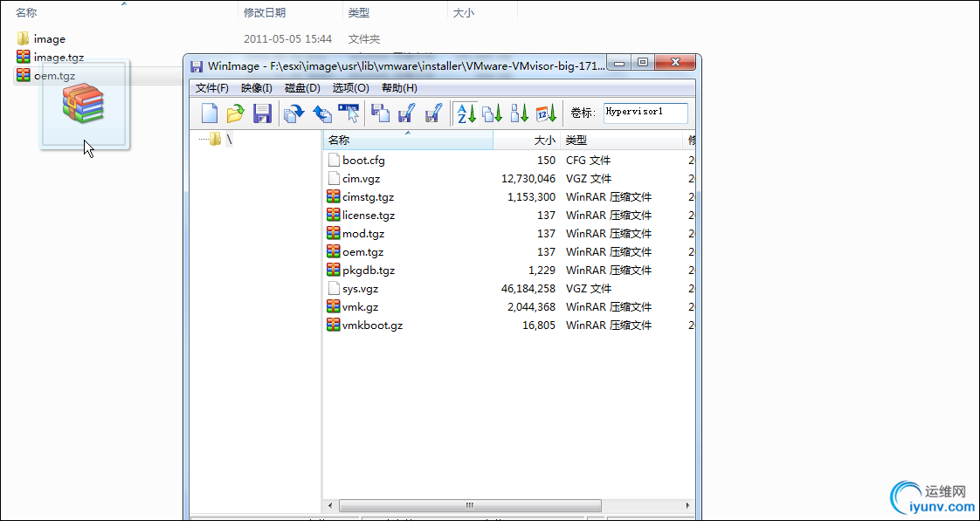Open the 磁盘(D) menu
The height and width of the screenshot is (521, 980).
pos(302,88)
